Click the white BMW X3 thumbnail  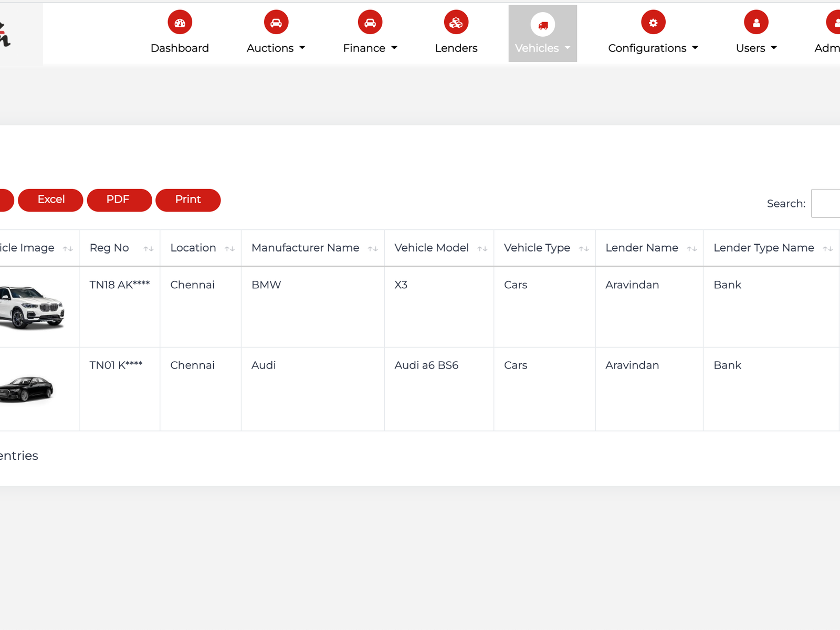coord(33,308)
